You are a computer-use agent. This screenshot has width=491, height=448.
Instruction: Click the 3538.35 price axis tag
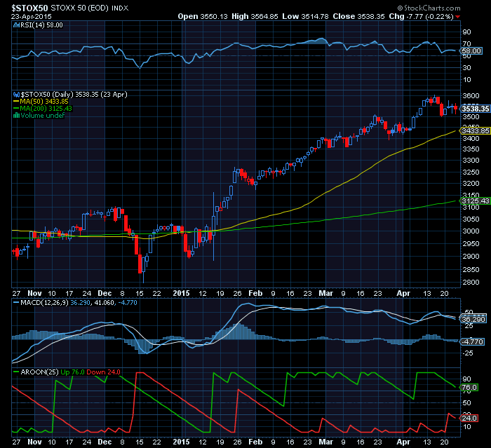click(x=475, y=109)
